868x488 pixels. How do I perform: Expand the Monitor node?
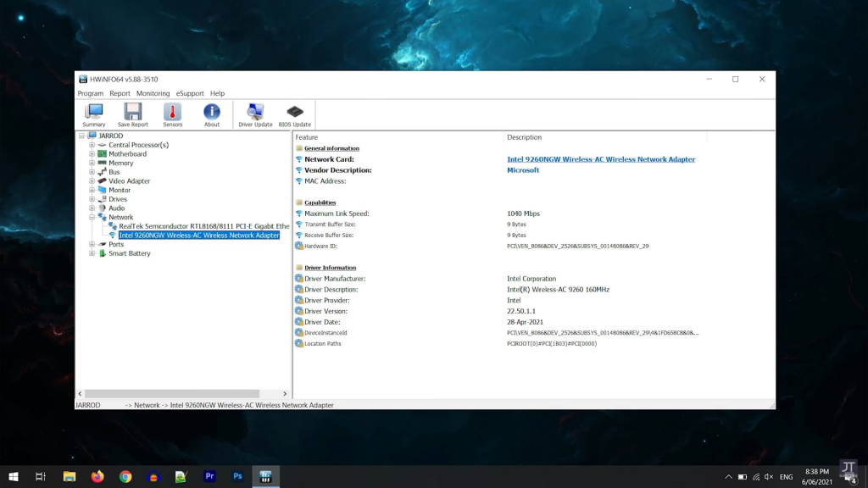pos(92,190)
